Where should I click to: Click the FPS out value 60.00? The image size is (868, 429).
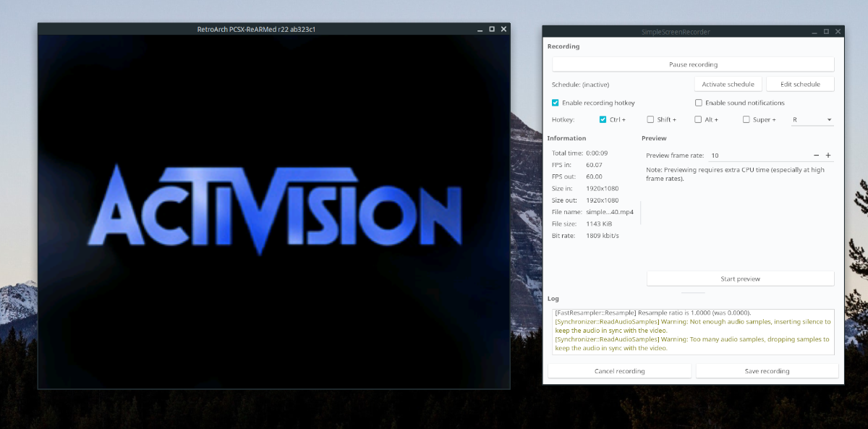594,177
